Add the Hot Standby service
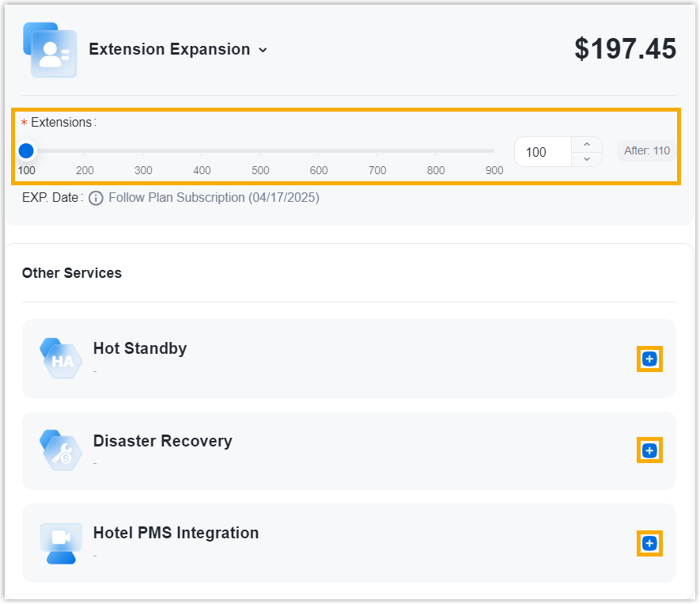The height and width of the screenshot is (604, 700). (649, 359)
